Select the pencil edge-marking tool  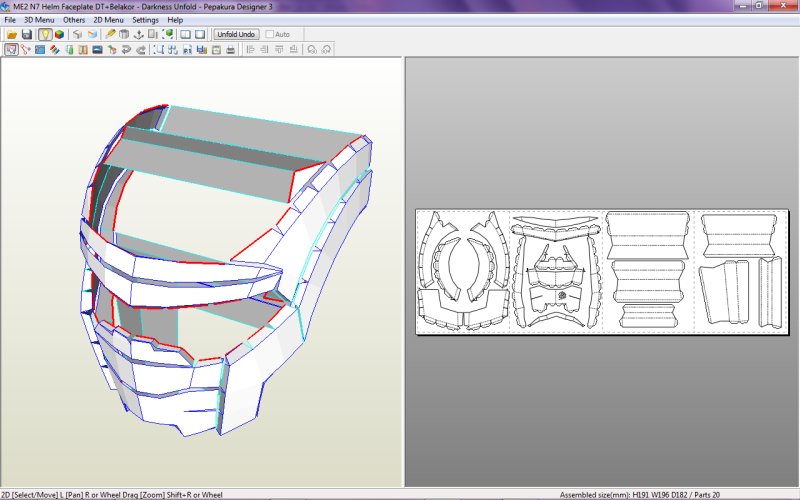(110, 34)
